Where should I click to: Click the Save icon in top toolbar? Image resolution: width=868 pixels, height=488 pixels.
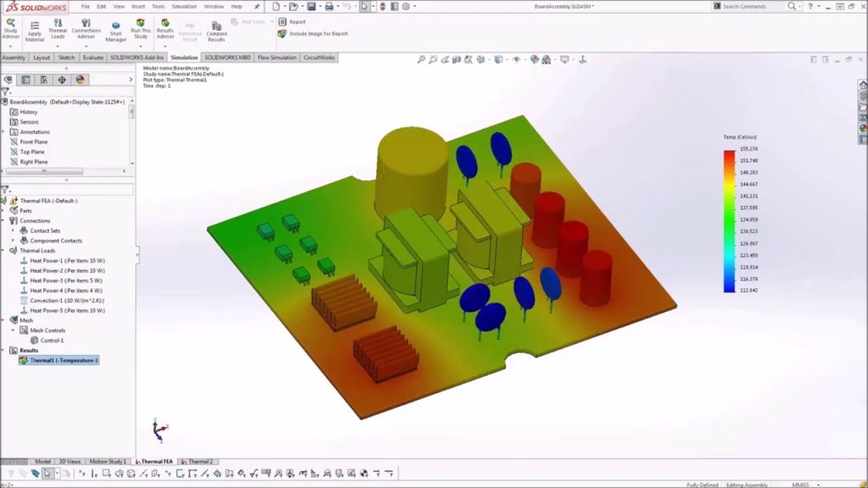[x=312, y=7]
